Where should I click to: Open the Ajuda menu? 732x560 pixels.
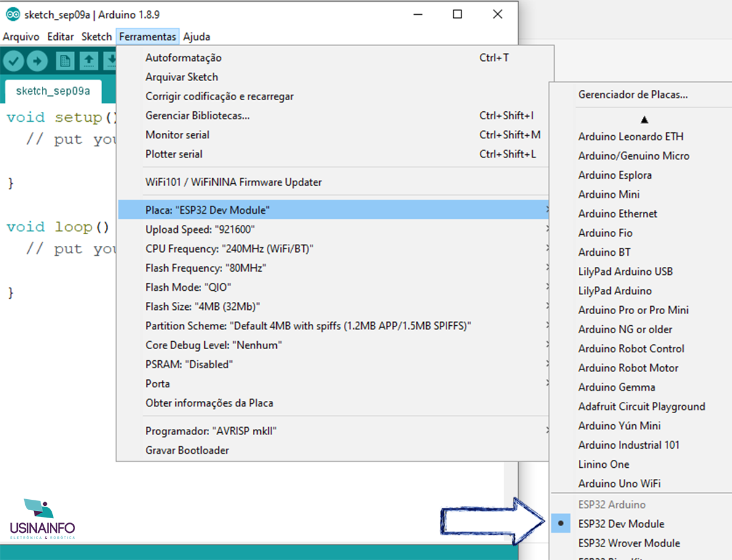click(197, 36)
